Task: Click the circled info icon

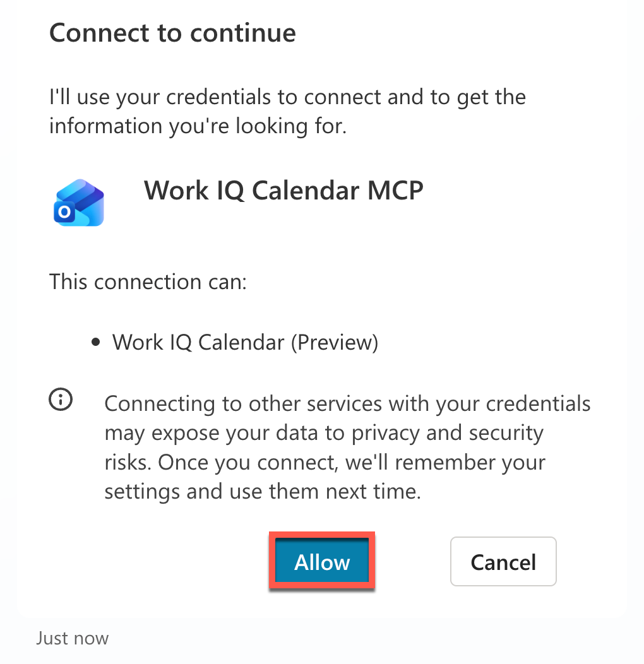Action: (61, 399)
